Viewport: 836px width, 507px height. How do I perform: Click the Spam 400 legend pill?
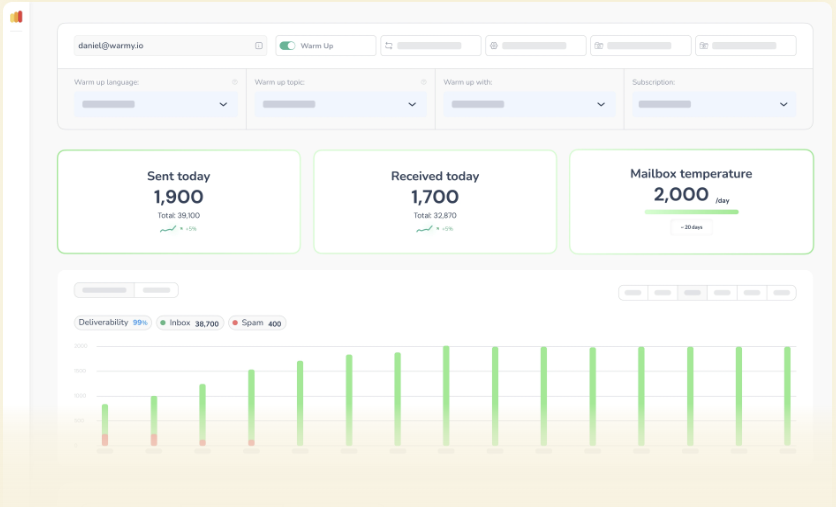(x=257, y=323)
